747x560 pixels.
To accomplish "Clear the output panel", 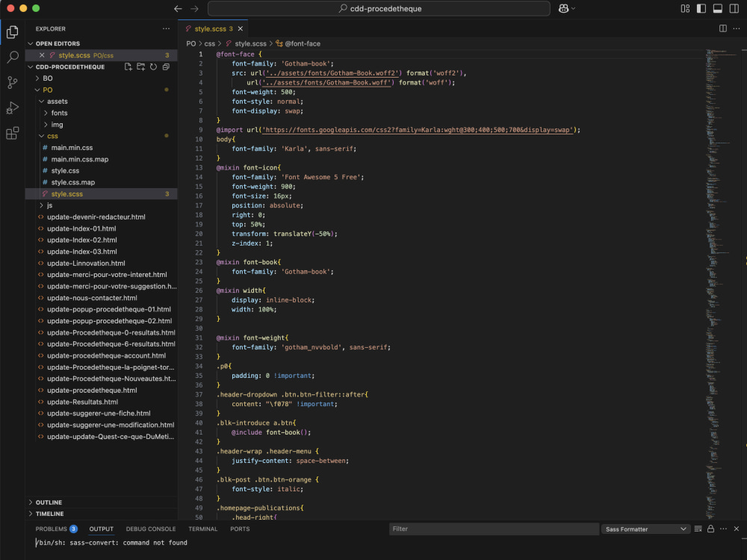I will tap(698, 529).
